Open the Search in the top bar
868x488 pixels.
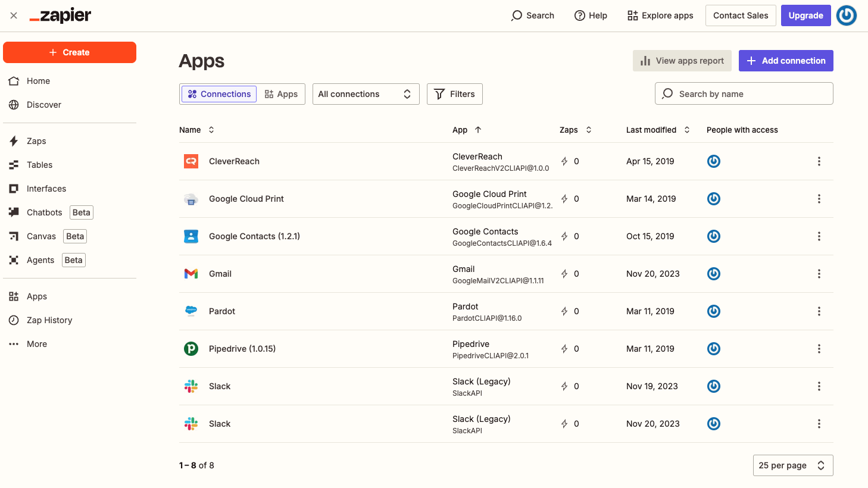pos(533,15)
